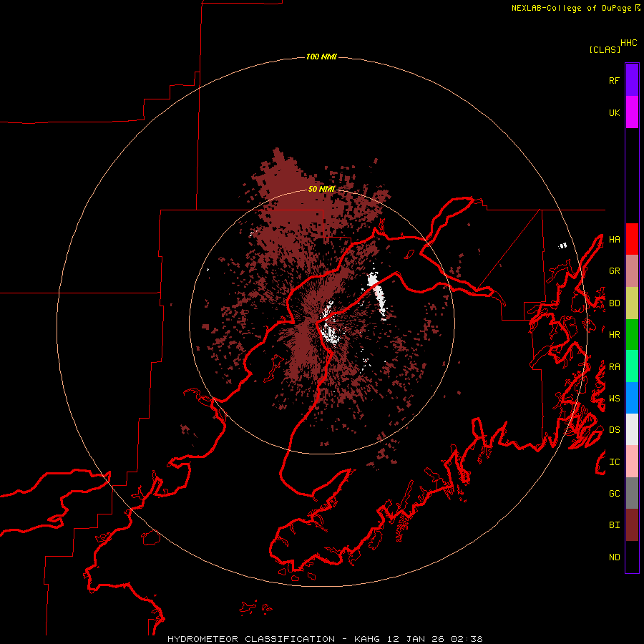Click the HYDROMETEOR CLASSIFICATION title text
644x644 pixels.
click(251, 639)
